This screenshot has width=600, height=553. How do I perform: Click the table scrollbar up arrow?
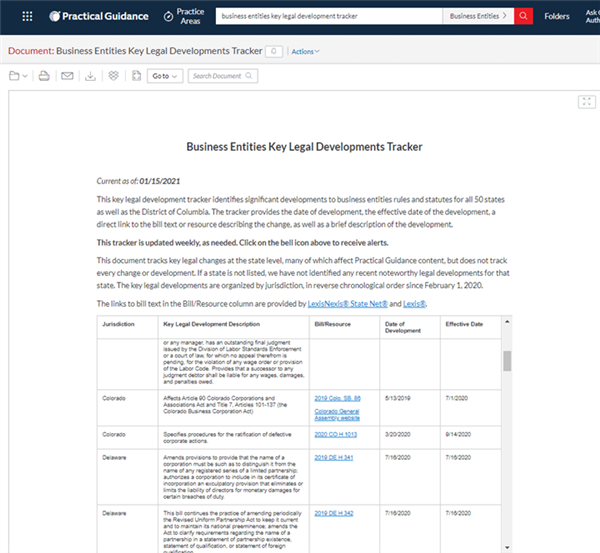click(x=507, y=322)
